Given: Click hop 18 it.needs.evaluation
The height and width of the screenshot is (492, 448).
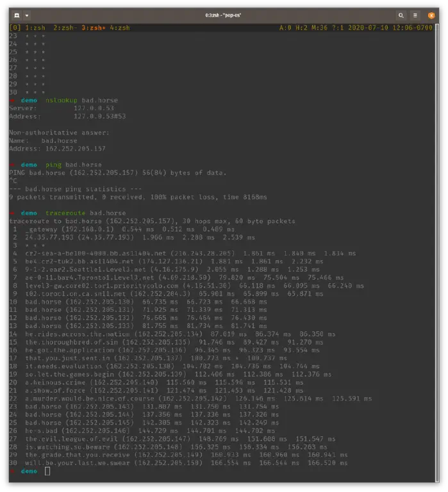Looking at the screenshot, I should tap(63, 366).
